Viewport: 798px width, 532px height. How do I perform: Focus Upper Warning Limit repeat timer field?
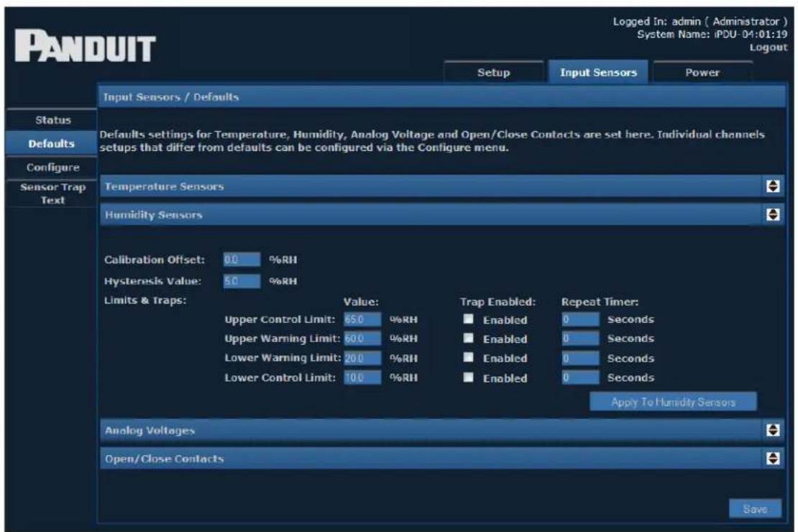(x=581, y=339)
